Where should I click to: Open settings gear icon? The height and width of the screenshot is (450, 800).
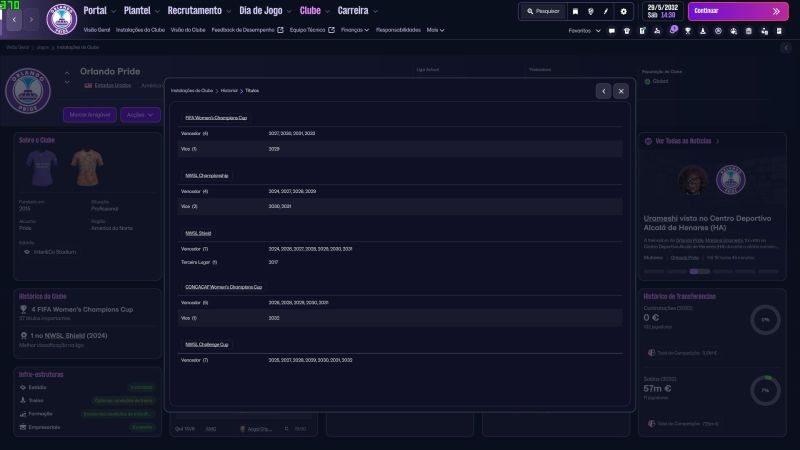click(623, 11)
